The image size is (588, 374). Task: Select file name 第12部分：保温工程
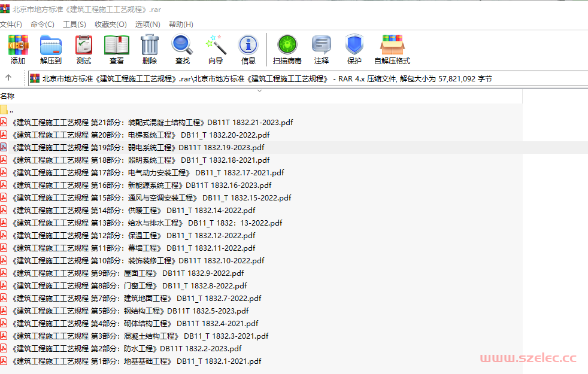pos(134,235)
